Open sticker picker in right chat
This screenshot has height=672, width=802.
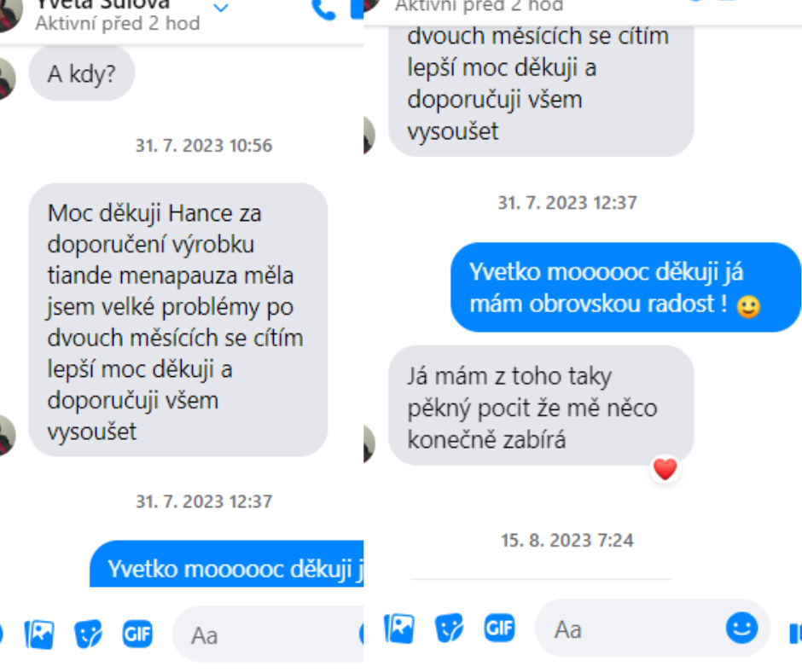pyautogui.click(x=449, y=629)
